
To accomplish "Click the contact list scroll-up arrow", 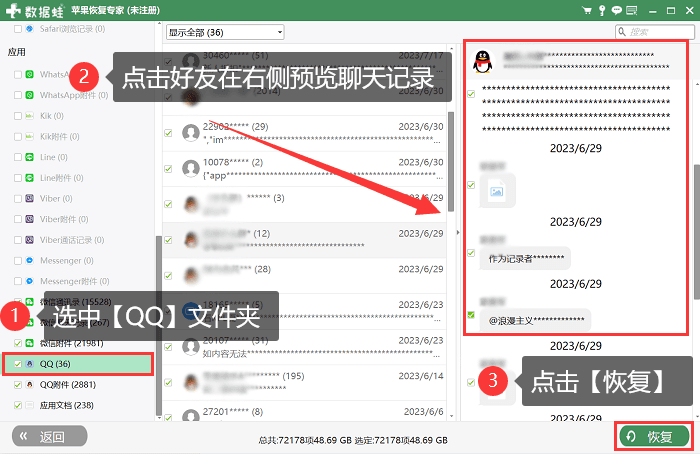I will [451, 48].
